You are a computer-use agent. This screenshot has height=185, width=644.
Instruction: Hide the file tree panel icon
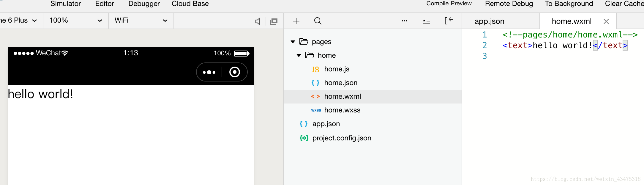pyautogui.click(x=449, y=21)
